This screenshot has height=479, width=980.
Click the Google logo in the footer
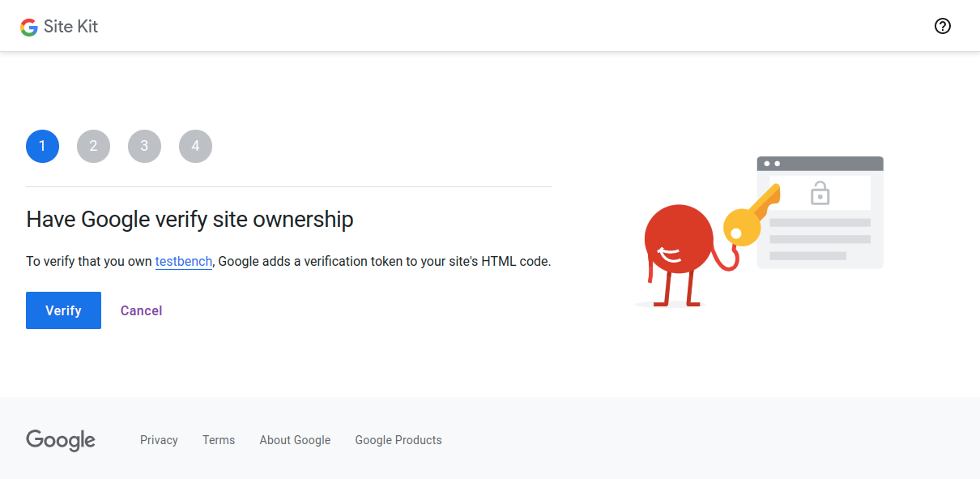[x=60, y=440]
